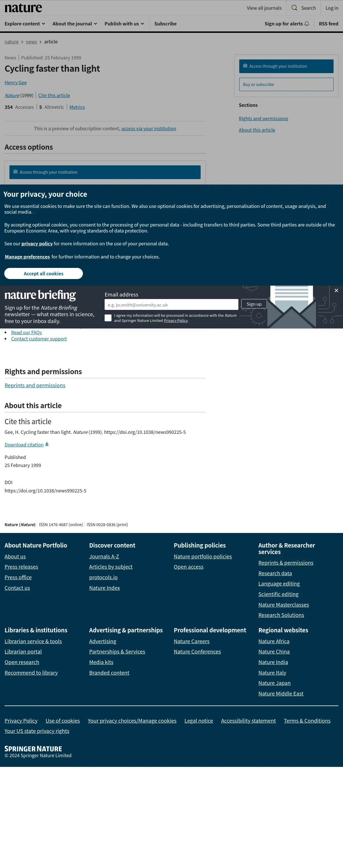This screenshot has height=868, width=343.
Task: Open Terms & Conditions footer link
Action: (307, 721)
